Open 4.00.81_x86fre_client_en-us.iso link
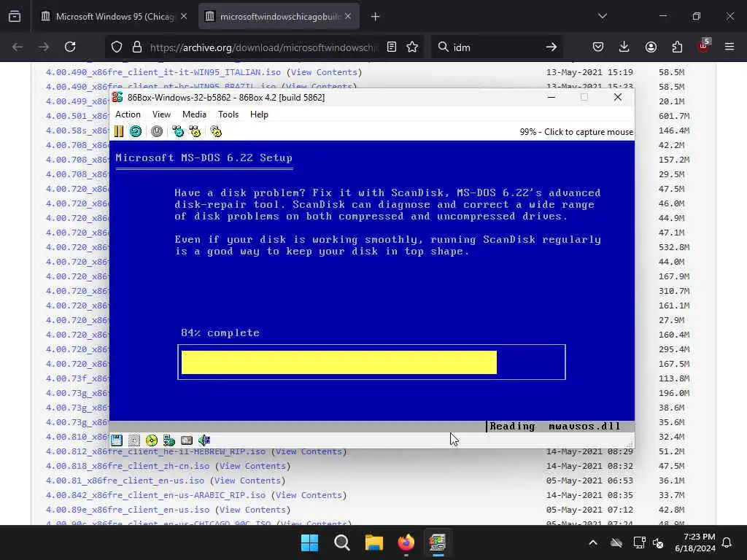 125,481
